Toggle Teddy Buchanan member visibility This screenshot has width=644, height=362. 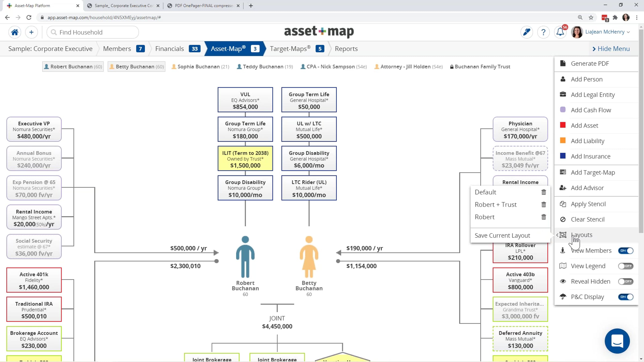265,67
